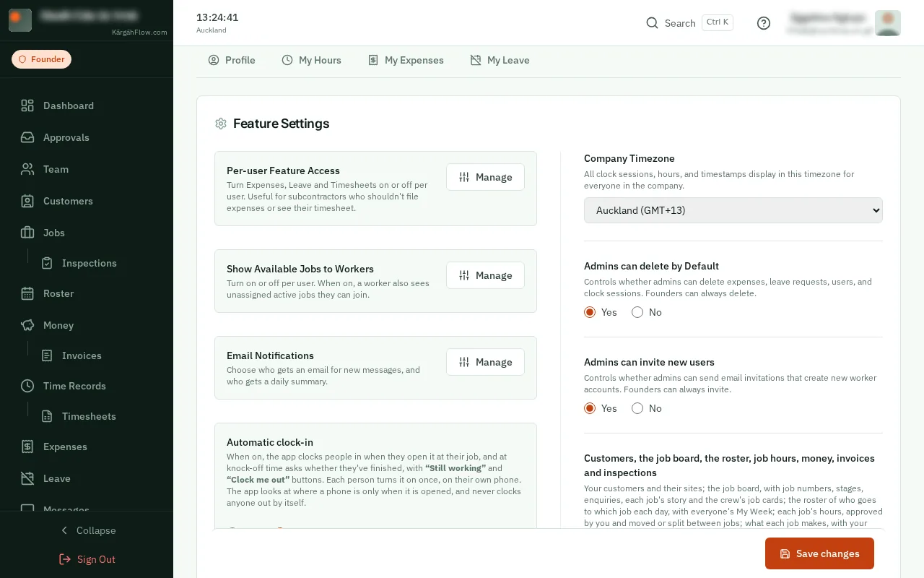Click the Time Records clock icon

[x=27, y=386]
